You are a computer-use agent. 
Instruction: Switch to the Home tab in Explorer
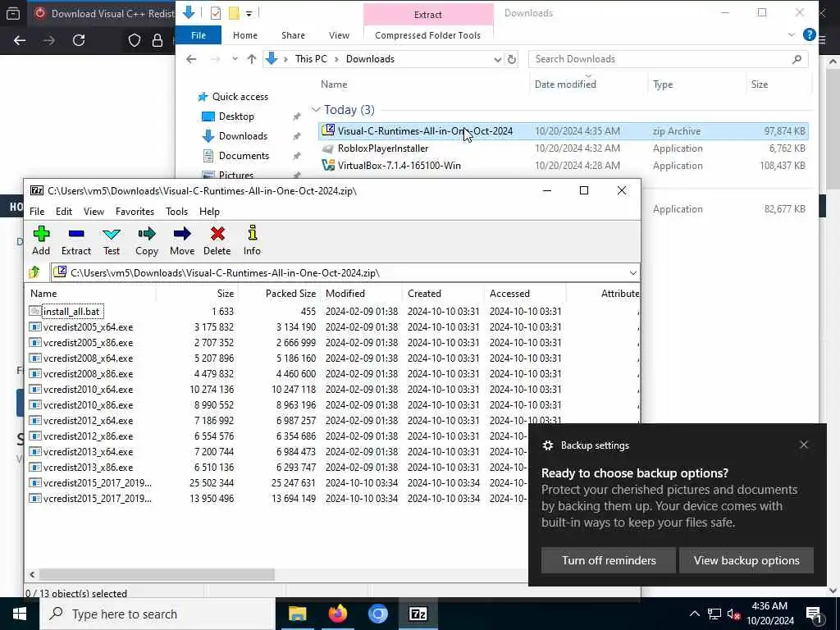tap(245, 35)
